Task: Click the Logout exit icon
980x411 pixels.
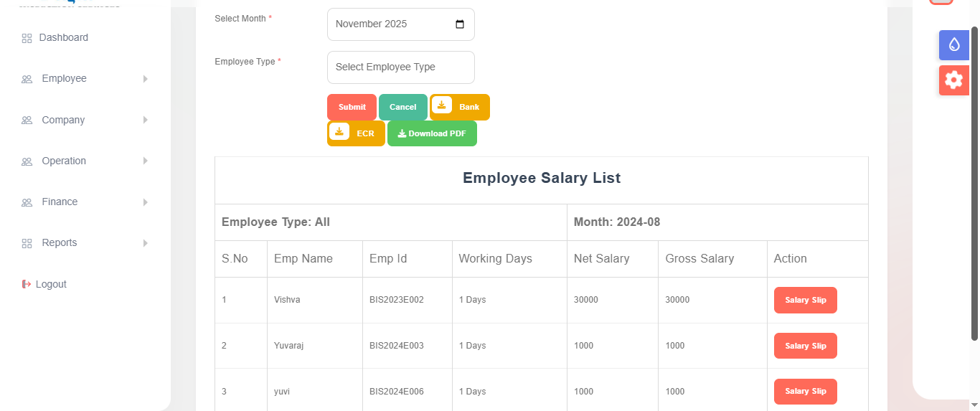Action: pos(27,284)
